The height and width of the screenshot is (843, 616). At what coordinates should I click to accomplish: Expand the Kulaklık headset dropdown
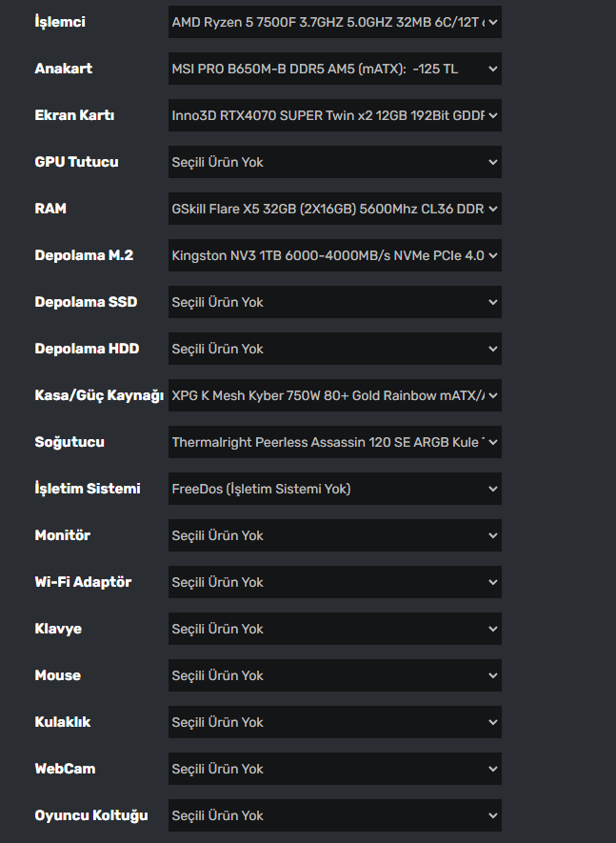tap(334, 722)
